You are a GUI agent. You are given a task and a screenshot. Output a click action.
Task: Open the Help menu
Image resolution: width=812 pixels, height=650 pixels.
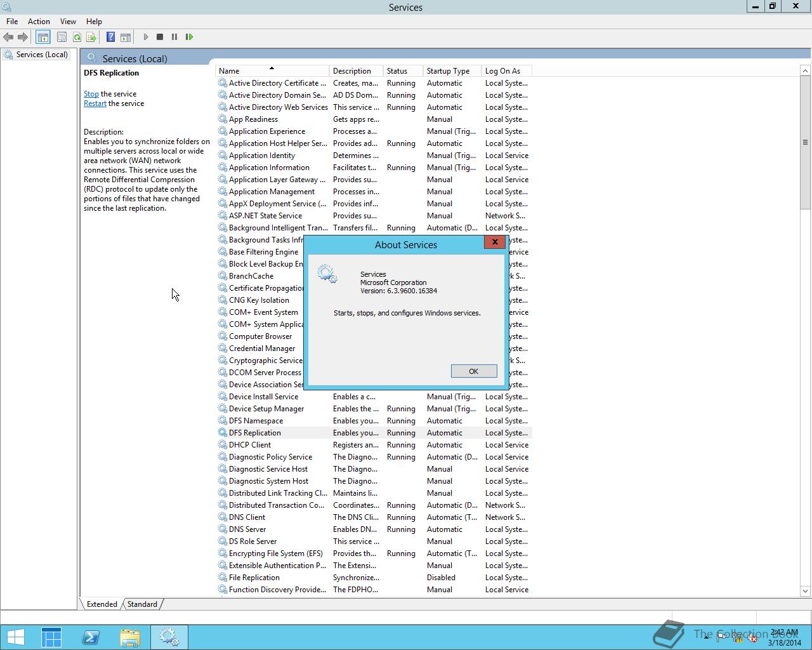point(94,22)
